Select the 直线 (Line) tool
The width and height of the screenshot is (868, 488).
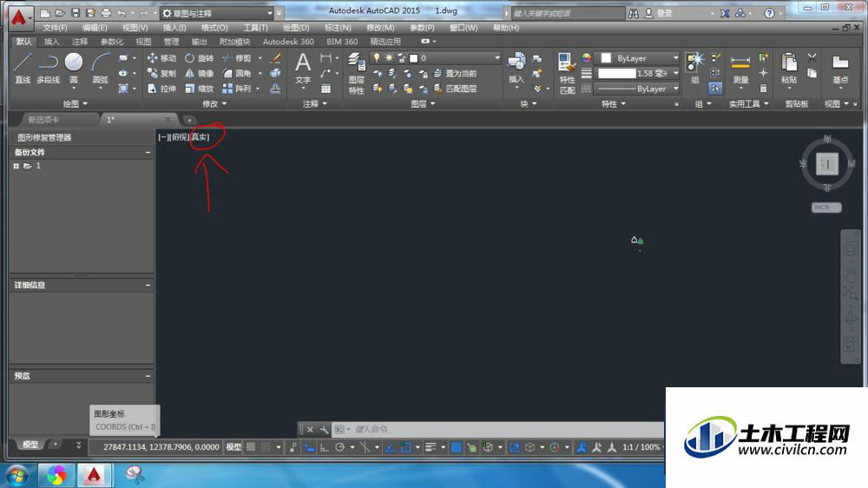(x=23, y=69)
